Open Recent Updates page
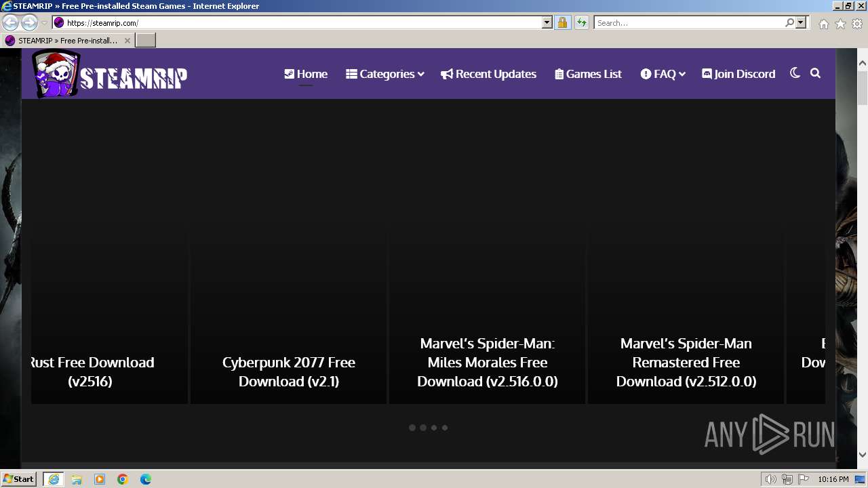The height and width of the screenshot is (488, 868). click(488, 74)
